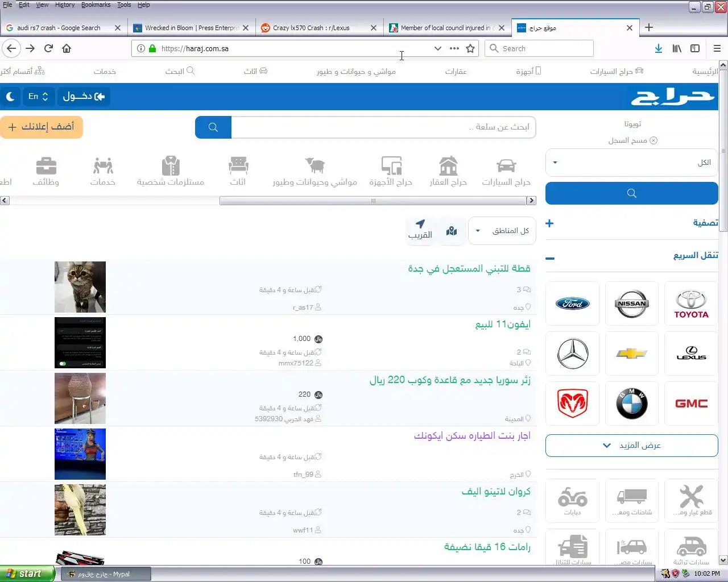The image size is (728, 582).
Task: Select the Toyota brand logo
Action: (691, 304)
